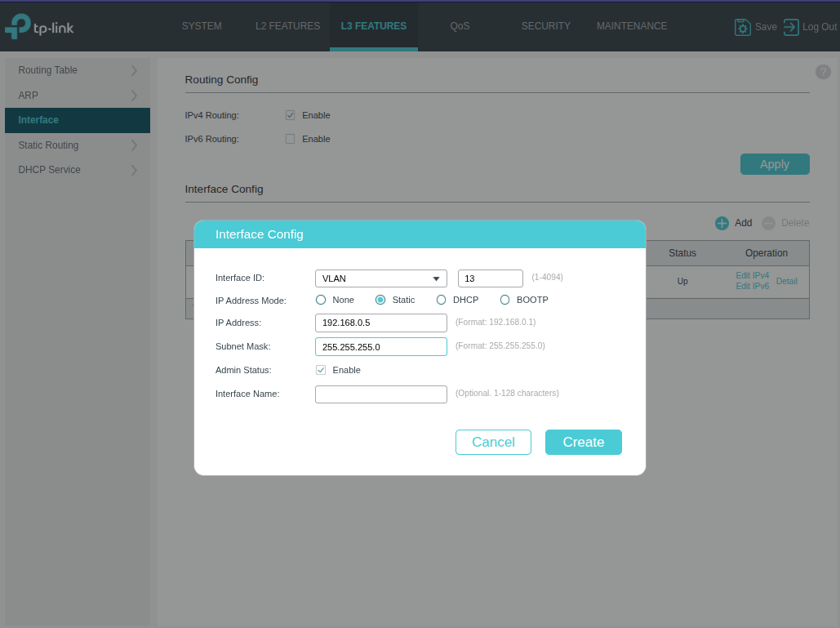Click the Routing Table sidebar label
The width and height of the screenshot is (840, 628).
coord(47,70)
